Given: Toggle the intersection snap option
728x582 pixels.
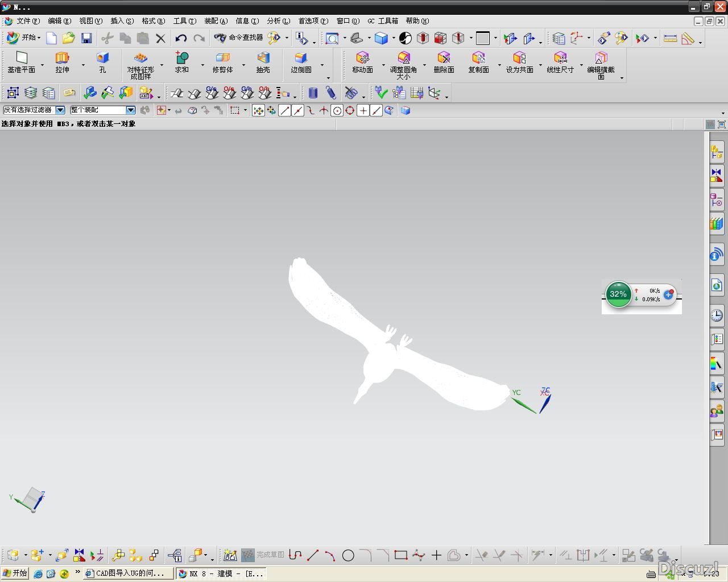Looking at the screenshot, I should [324, 111].
